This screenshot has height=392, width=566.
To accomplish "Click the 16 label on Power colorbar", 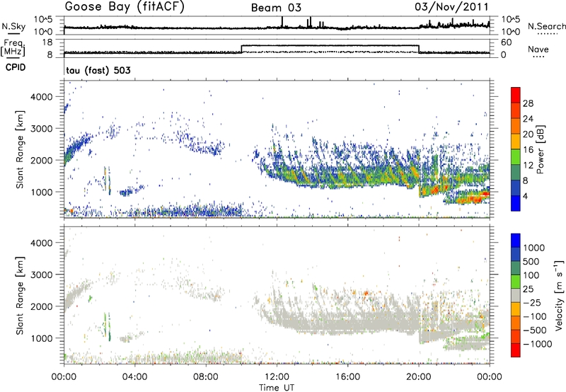I will (528, 150).
